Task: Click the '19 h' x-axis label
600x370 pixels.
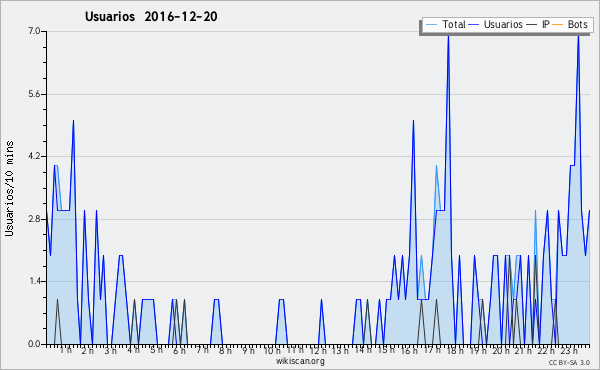Action: 478,350
